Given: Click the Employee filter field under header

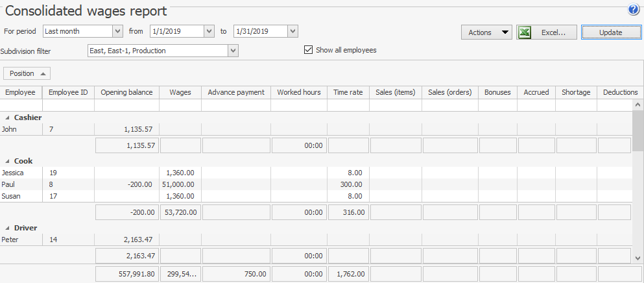Looking at the screenshot, I should tap(21, 105).
